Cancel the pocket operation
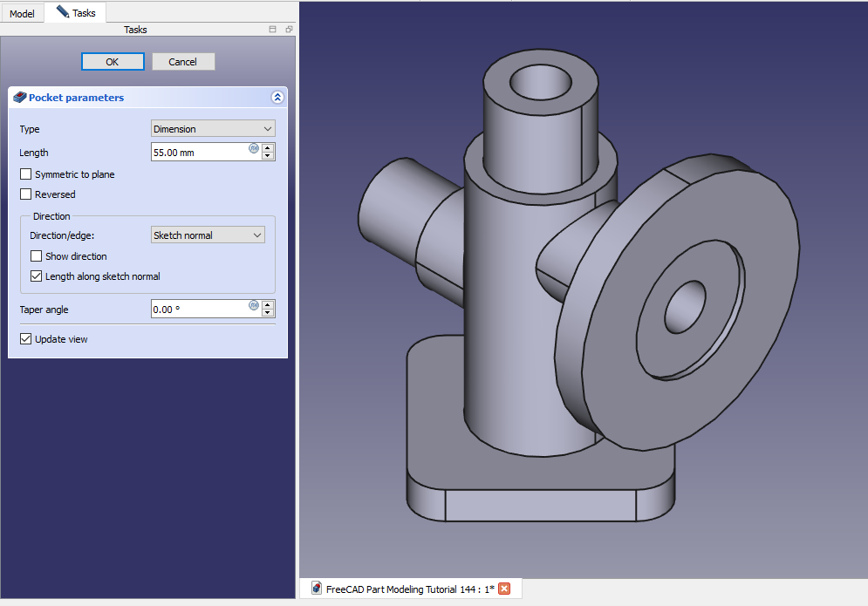Screen dimensions: 868x606 183,62
